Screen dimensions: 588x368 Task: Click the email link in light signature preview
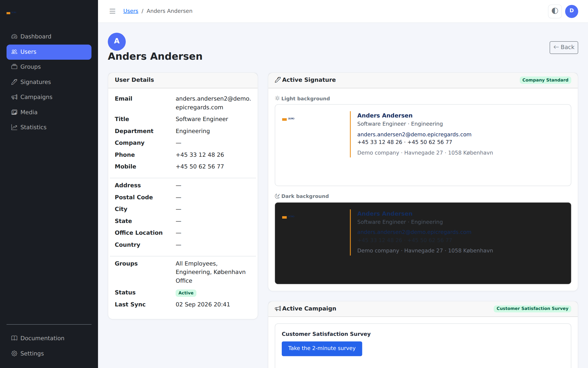pos(414,134)
